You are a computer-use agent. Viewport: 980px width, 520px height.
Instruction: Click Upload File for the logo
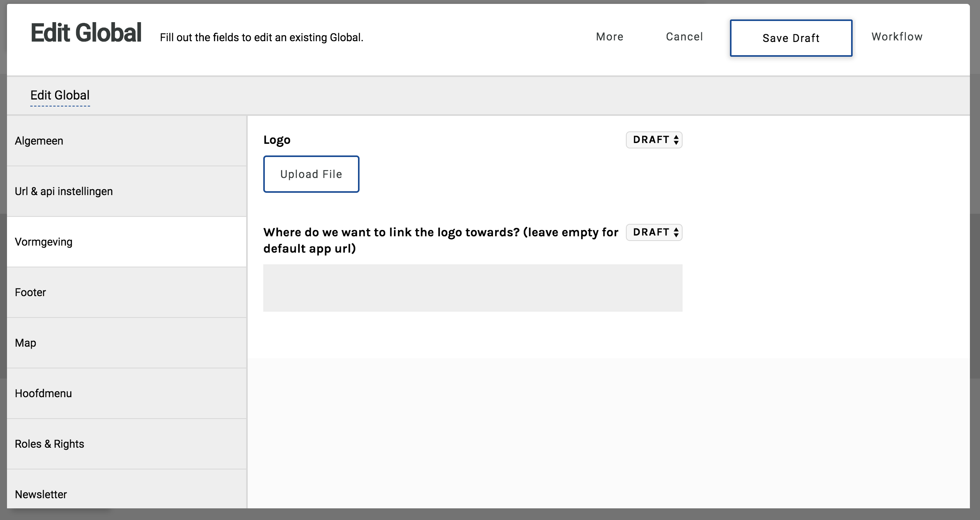pyautogui.click(x=311, y=174)
